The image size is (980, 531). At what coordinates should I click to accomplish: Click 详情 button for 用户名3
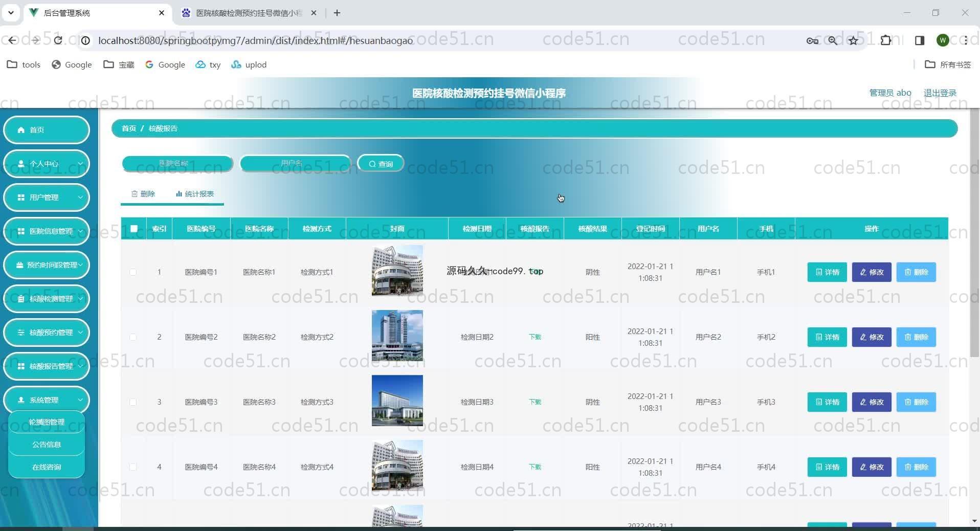[x=827, y=402]
